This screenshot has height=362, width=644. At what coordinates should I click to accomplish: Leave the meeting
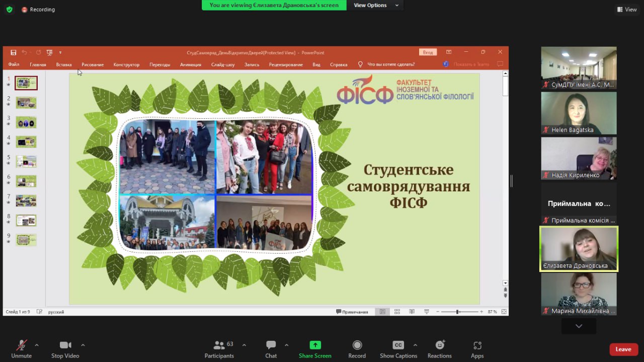coord(623,349)
